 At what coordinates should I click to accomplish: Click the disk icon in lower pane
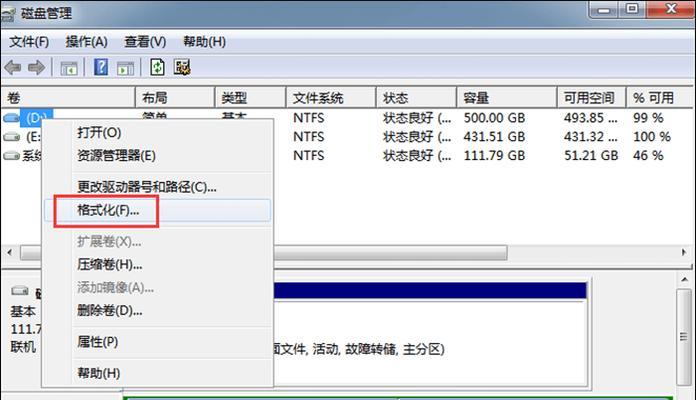tap(20, 291)
